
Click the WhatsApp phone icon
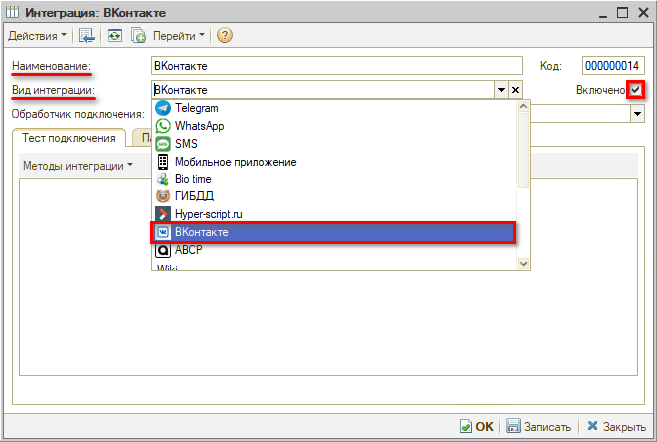pos(163,126)
